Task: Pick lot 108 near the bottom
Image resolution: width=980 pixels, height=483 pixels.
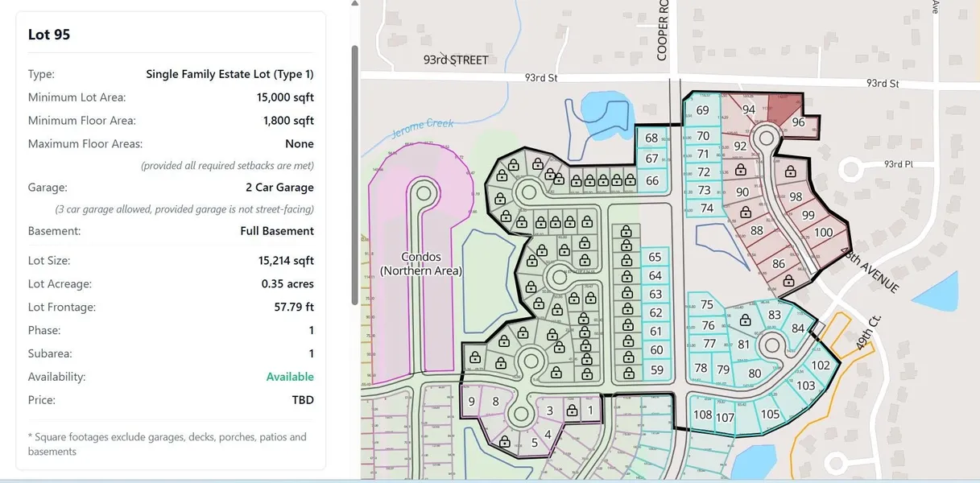Action: [702, 415]
